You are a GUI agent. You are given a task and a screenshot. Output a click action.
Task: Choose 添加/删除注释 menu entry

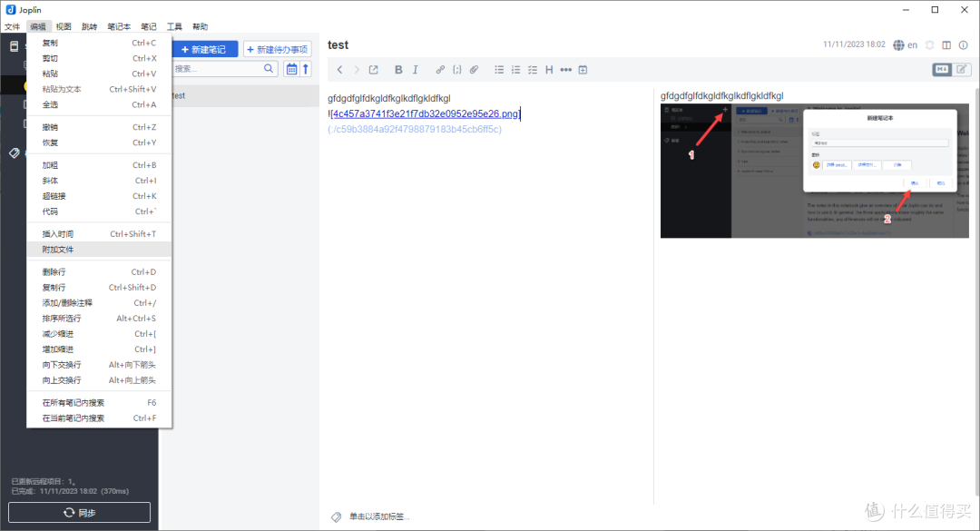[99, 302]
